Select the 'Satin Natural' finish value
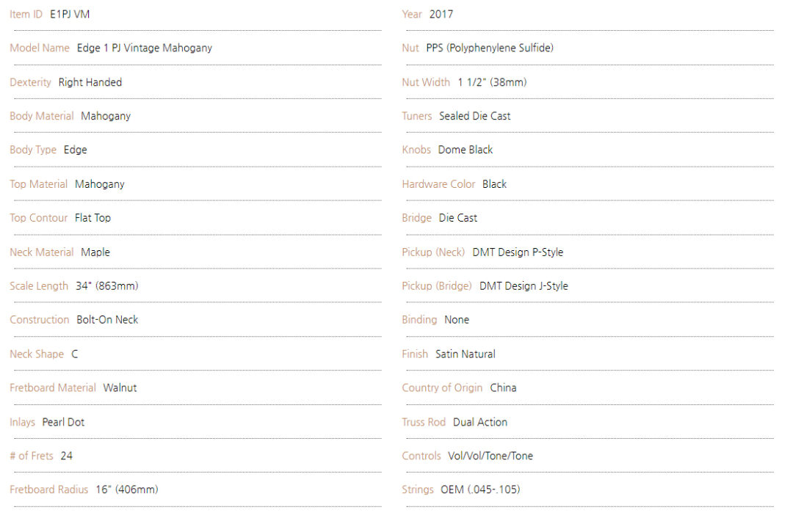 click(466, 354)
